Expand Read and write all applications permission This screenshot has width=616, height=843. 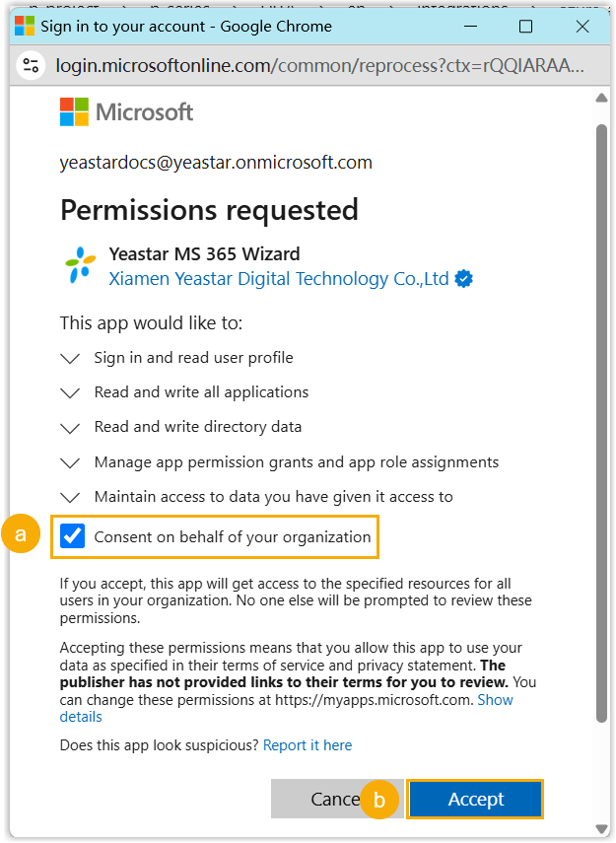tap(70, 392)
